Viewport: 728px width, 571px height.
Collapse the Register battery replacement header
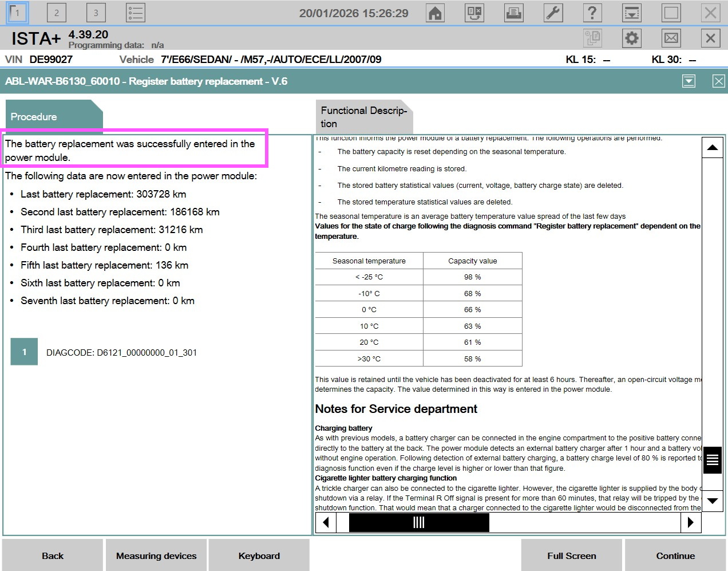(689, 81)
